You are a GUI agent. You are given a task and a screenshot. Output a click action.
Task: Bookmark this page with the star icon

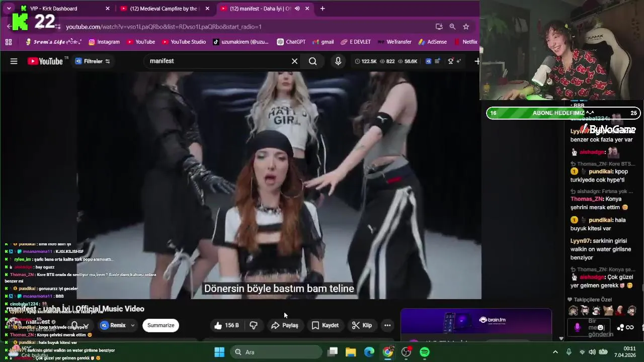[x=466, y=27]
